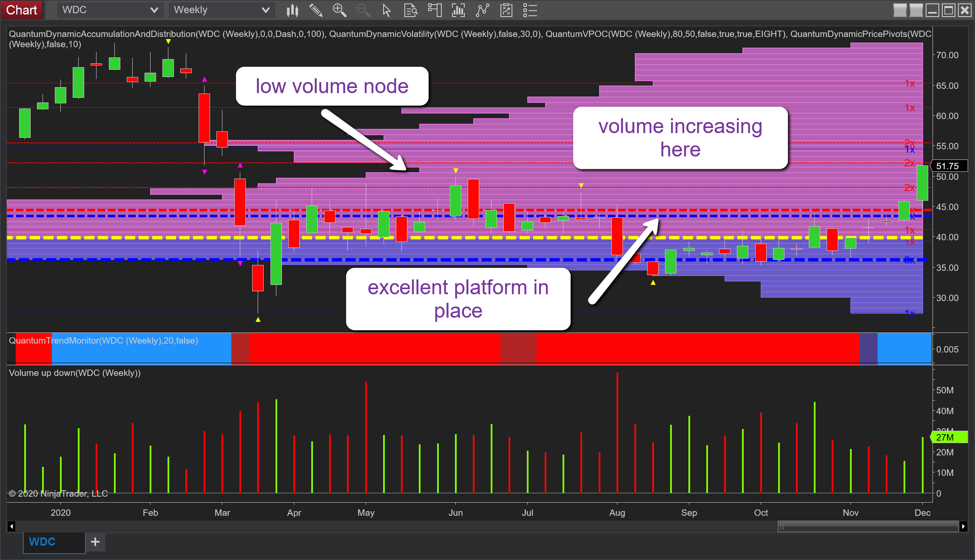Click the 70.00 price axis label
Image resolution: width=975 pixels, height=560 pixels.
tap(947, 55)
